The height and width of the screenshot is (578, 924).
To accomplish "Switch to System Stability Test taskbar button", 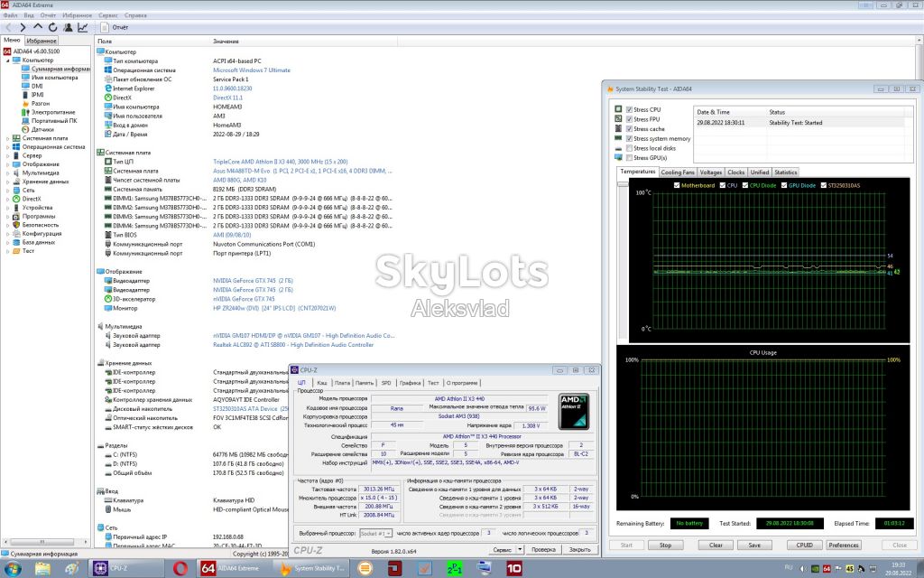I will tap(313, 568).
